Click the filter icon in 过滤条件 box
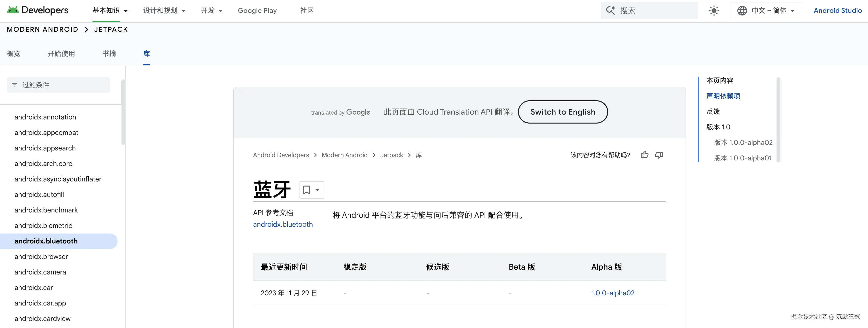The height and width of the screenshot is (328, 868). tap(15, 85)
